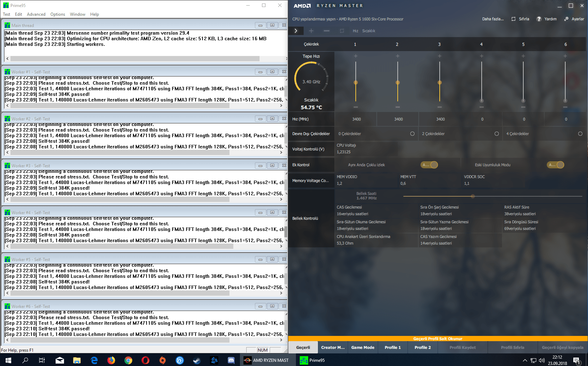Select the Hız view label in toolbar

pos(355,31)
